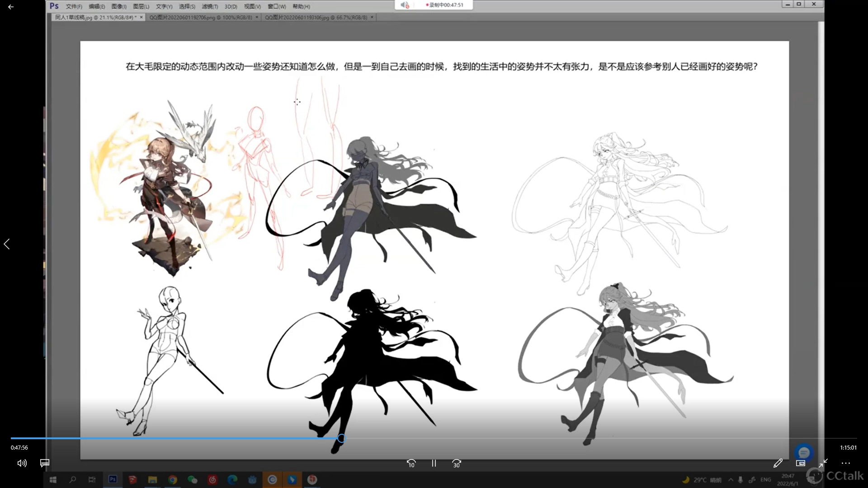Open the 图层(L) menu
The image size is (868, 488).
pos(141,6)
